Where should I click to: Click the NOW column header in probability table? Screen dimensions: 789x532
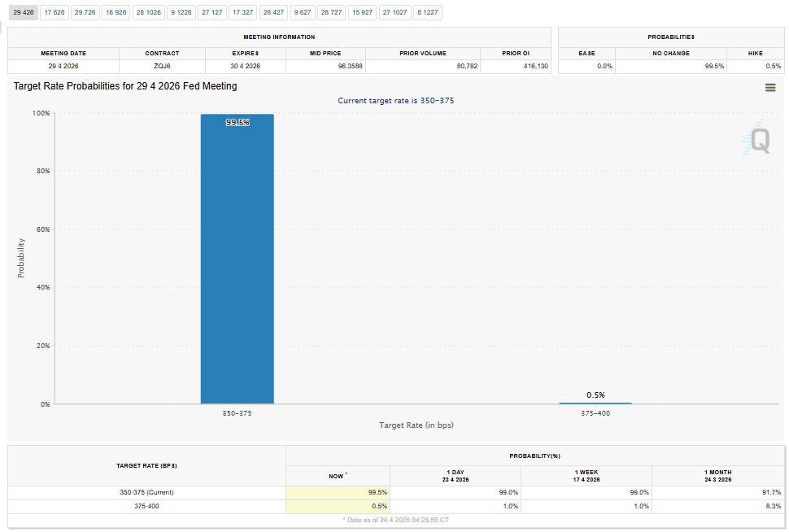(338, 476)
